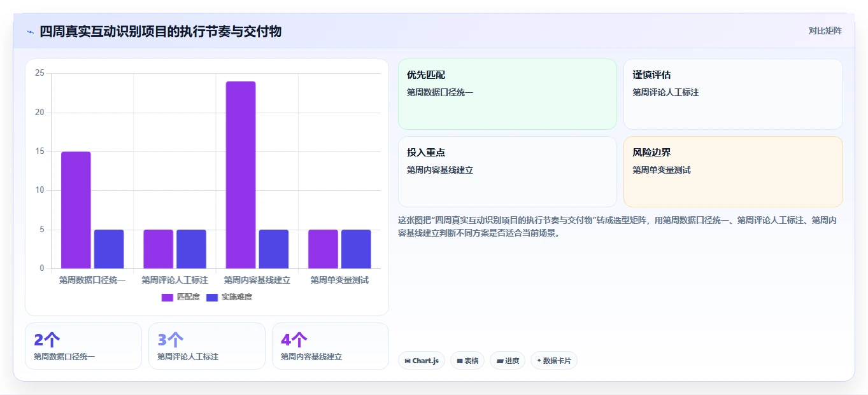Click the x-axis label 第周数据口径统一
Screen dimensions: 868x395
coord(92,280)
